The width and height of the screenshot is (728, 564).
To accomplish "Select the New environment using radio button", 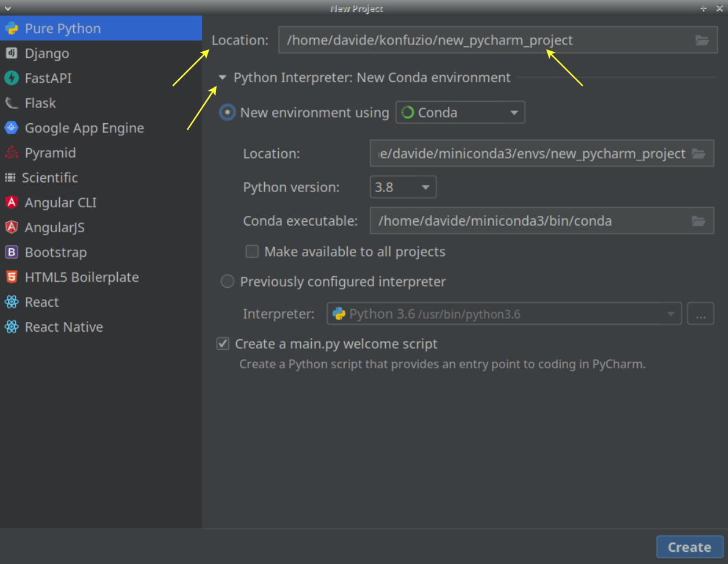I will point(226,112).
